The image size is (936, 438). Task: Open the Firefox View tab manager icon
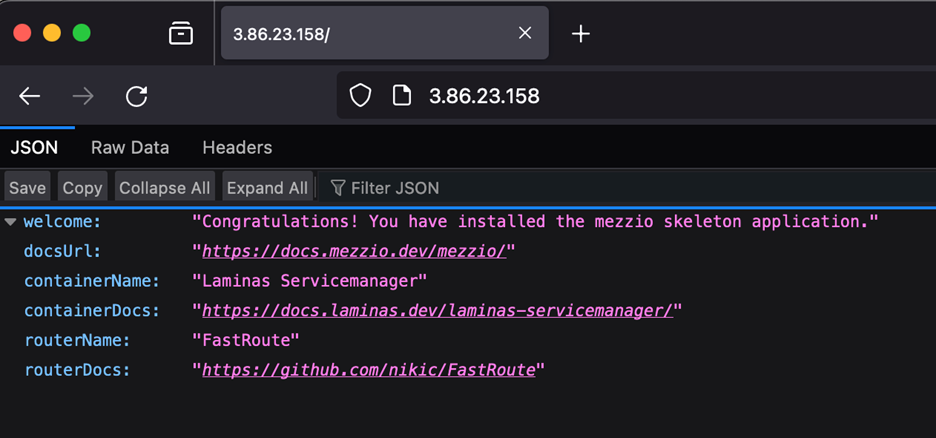coord(181,33)
